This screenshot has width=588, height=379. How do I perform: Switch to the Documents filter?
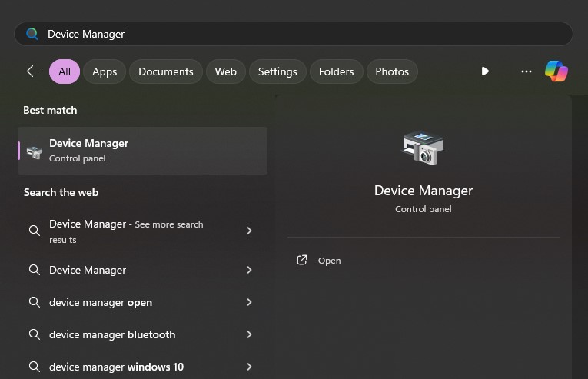point(166,71)
